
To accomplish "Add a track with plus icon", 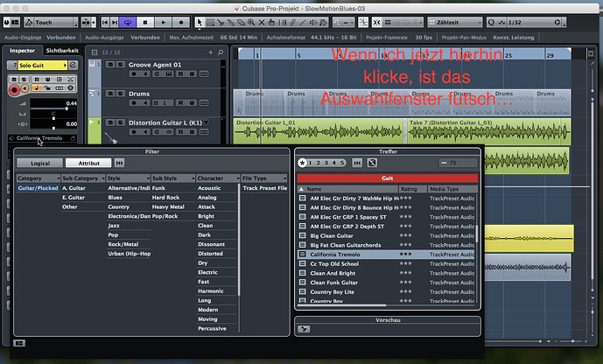I will pyautogui.click(x=210, y=52).
